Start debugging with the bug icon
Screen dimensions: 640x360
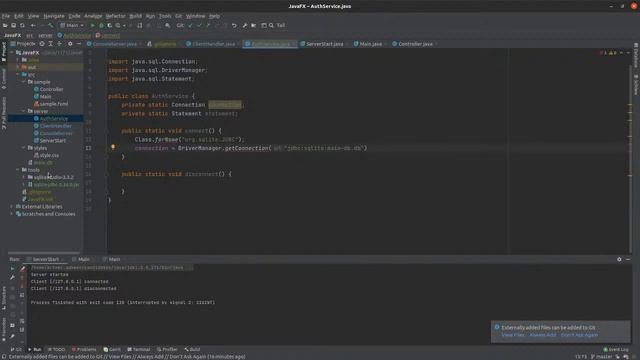[x=101, y=25]
